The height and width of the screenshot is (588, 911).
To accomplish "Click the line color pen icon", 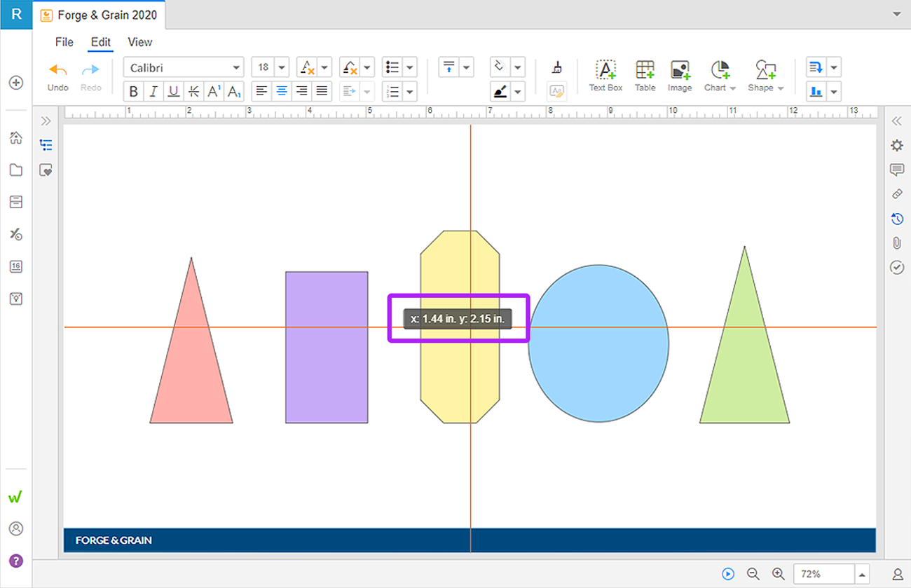I will tap(500, 91).
